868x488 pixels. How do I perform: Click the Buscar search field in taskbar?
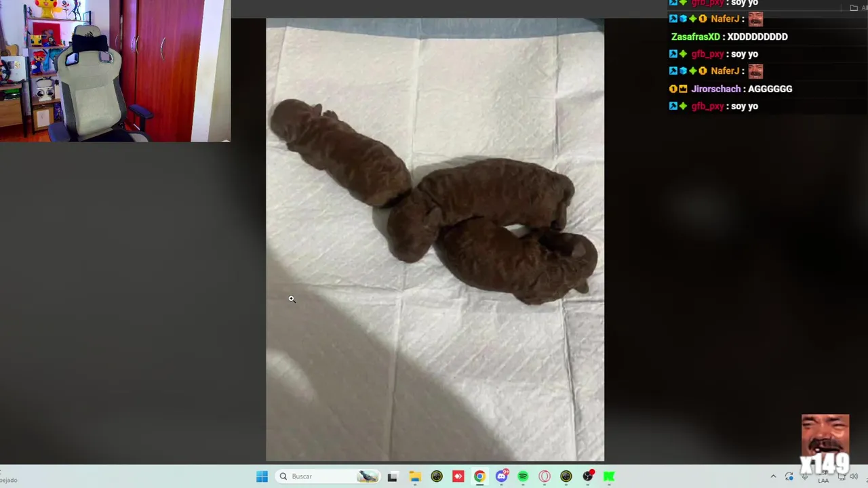pos(328,476)
